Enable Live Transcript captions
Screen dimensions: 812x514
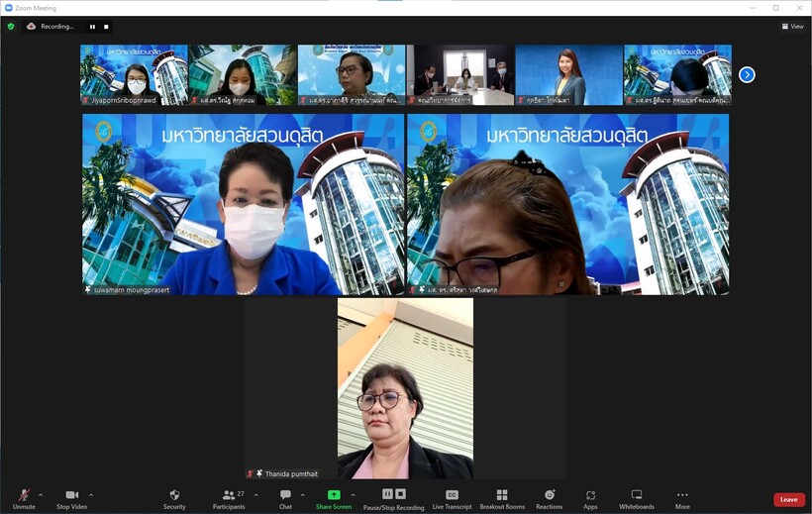point(452,498)
